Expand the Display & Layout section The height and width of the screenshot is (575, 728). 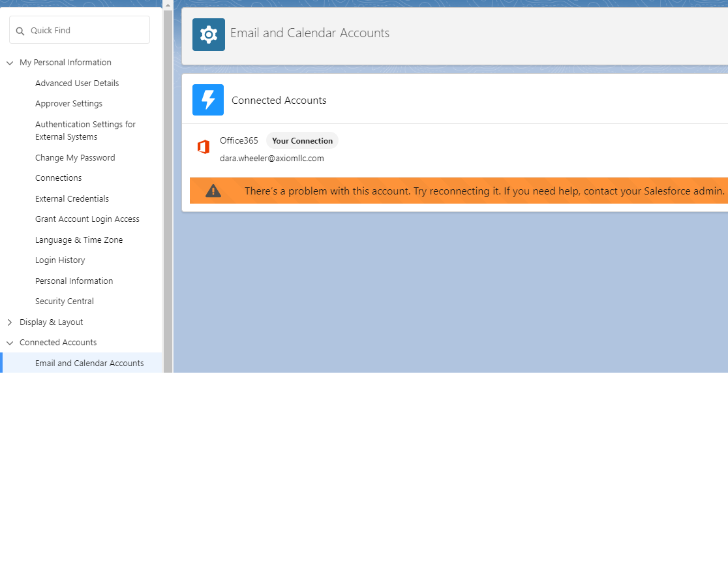coord(9,322)
